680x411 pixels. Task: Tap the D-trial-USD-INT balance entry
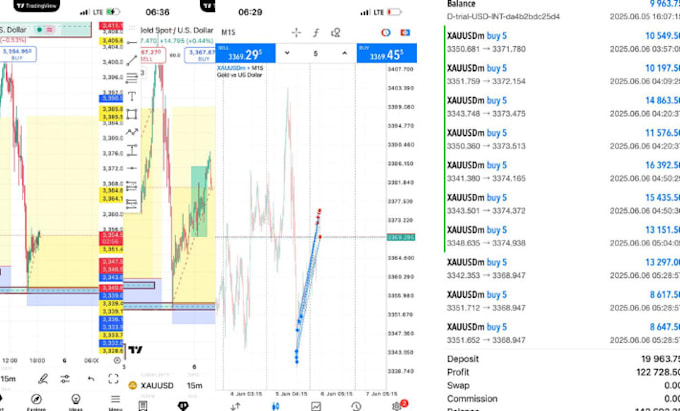click(563, 10)
